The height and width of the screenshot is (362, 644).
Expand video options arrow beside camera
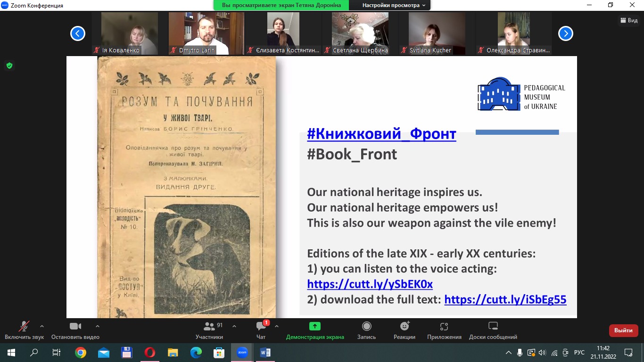click(98, 326)
